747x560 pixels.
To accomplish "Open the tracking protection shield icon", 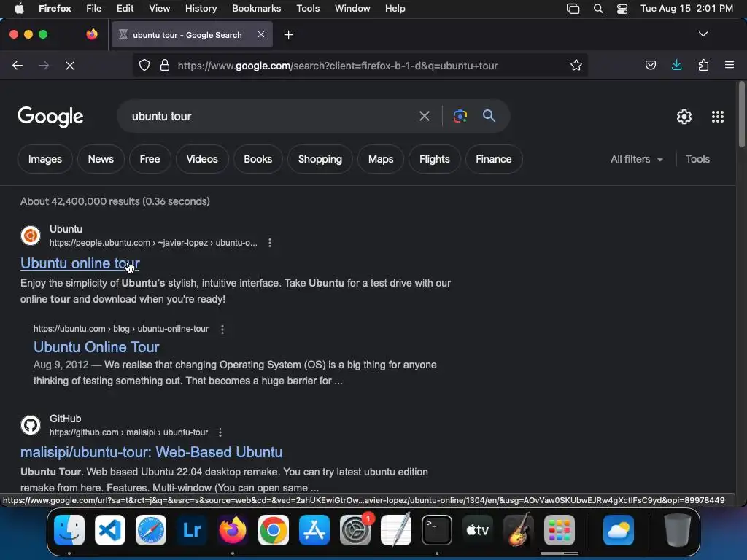I will pyautogui.click(x=144, y=65).
